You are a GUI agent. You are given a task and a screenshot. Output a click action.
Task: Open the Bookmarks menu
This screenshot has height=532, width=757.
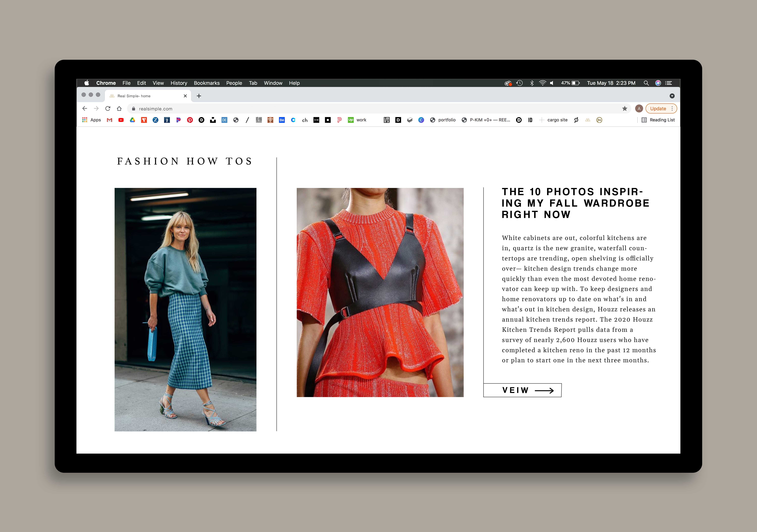coord(207,83)
